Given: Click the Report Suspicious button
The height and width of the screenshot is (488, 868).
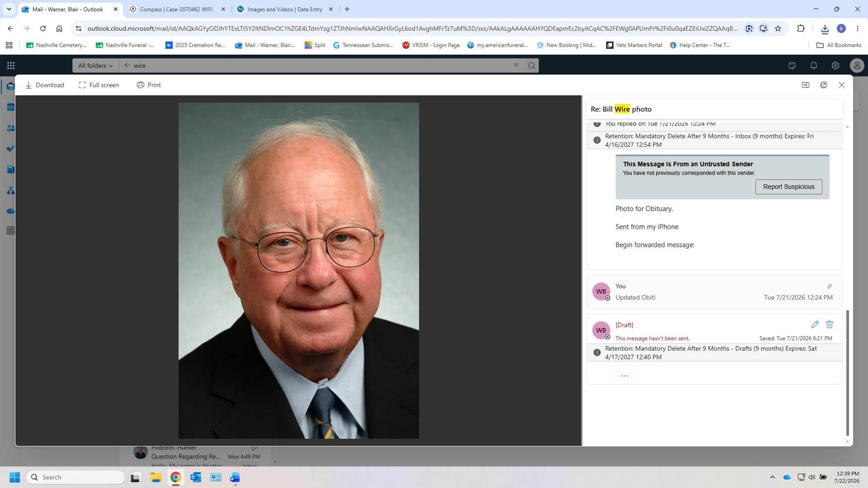Looking at the screenshot, I should click(788, 187).
